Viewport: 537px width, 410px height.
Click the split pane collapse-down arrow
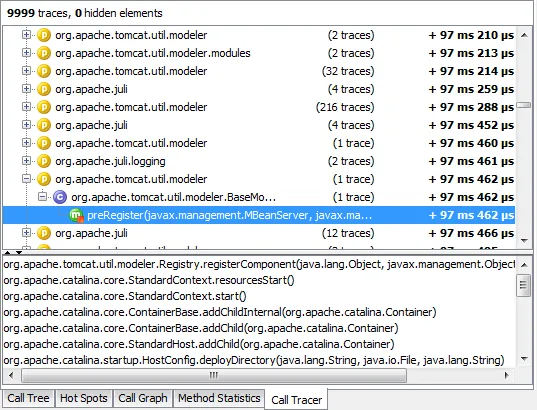tap(18, 253)
